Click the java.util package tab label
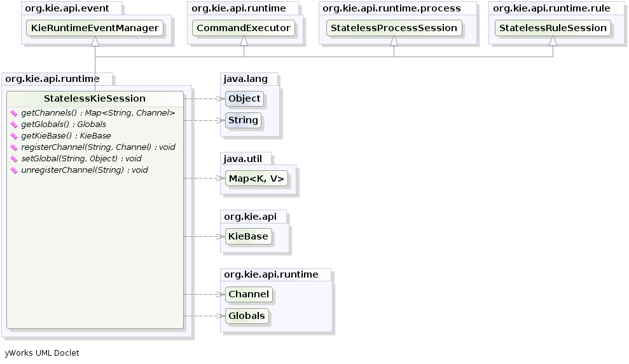The image size is (629, 364). click(245, 158)
